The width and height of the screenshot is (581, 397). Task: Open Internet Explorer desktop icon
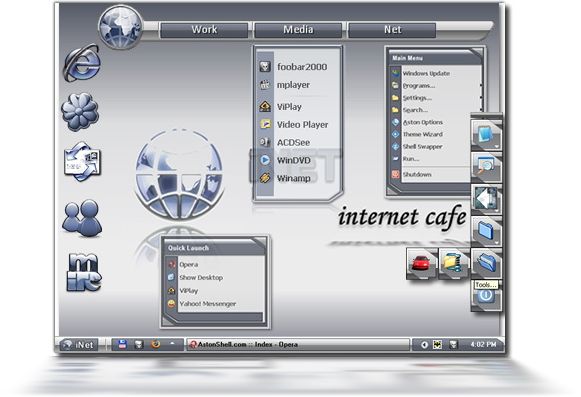82,63
